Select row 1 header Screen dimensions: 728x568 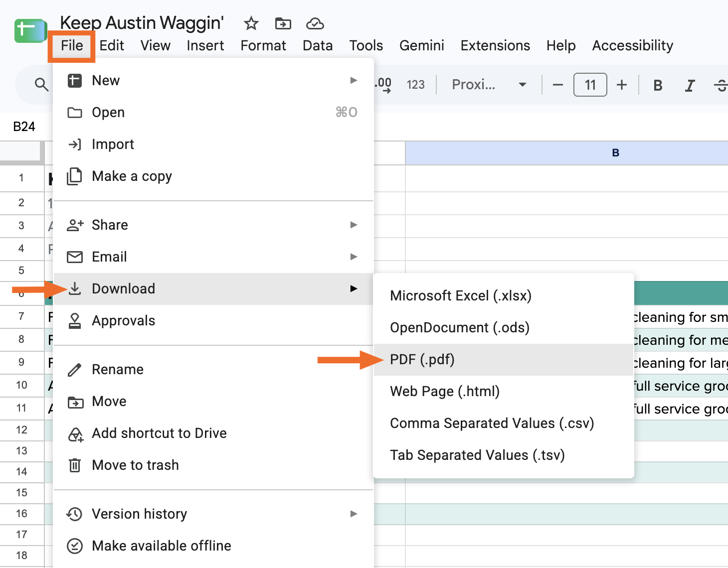click(21, 178)
